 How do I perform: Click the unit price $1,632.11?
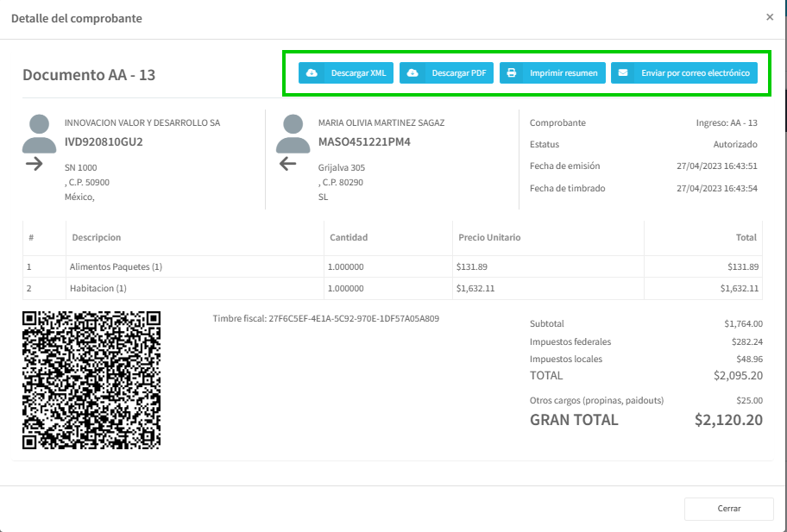coord(475,288)
